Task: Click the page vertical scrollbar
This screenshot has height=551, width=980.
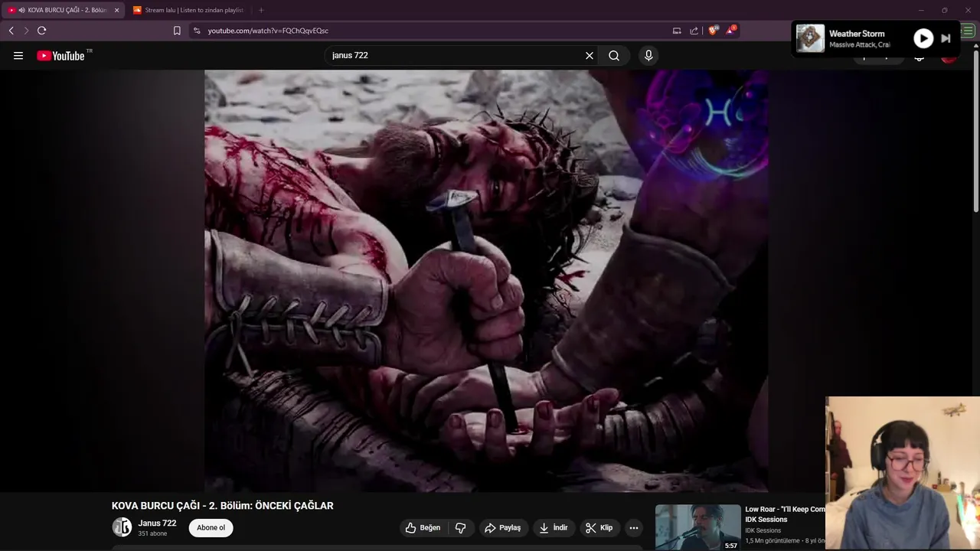Action: click(975, 130)
